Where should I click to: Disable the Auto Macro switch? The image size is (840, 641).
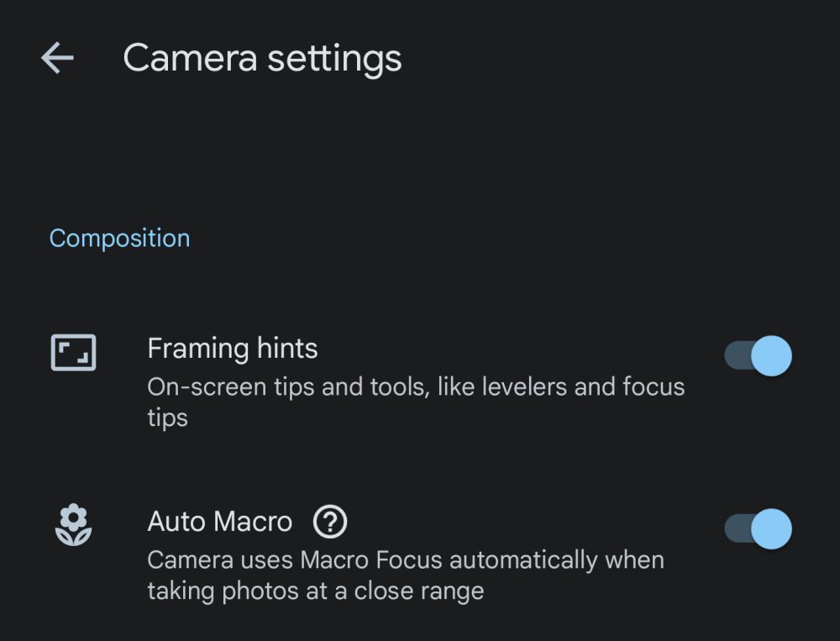point(758,529)
